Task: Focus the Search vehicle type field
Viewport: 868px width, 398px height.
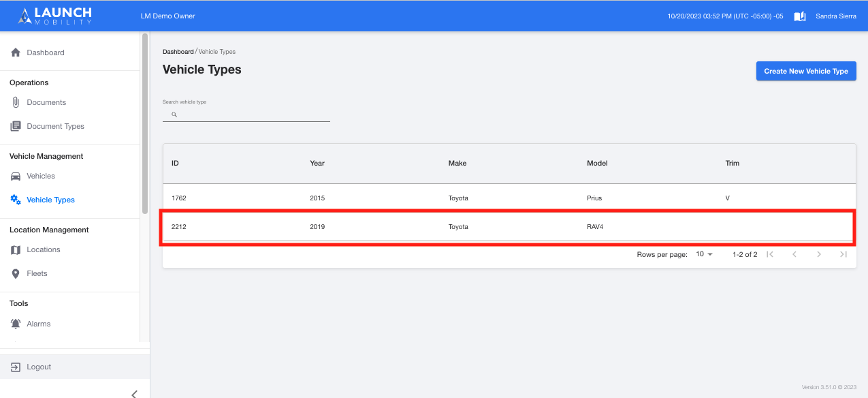Action: point(246,114)
